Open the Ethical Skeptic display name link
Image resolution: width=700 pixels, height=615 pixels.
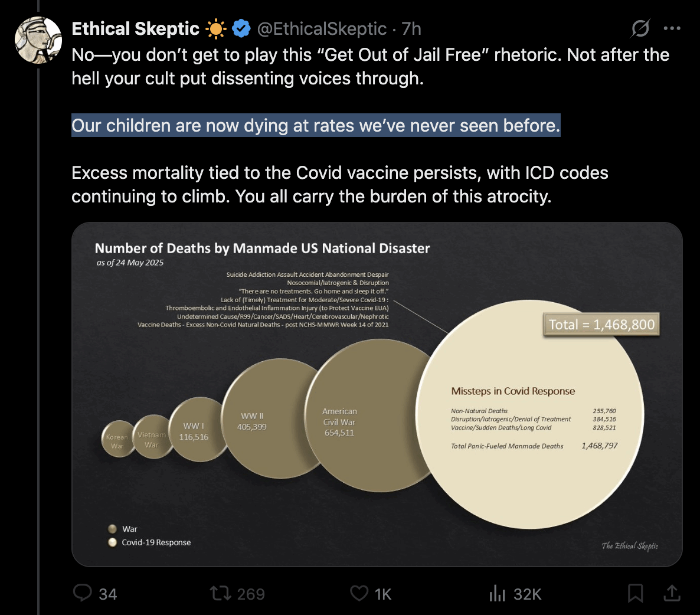(135, 28)
